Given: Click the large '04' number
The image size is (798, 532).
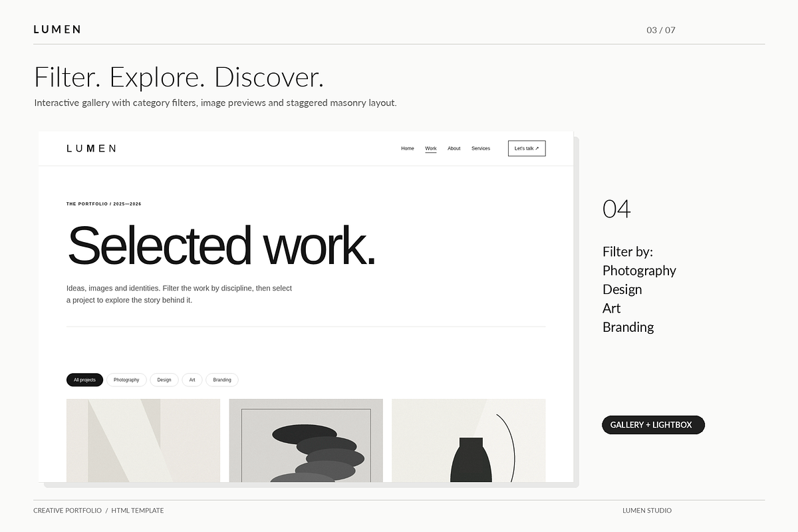Looking at the screenshot, I should click(616, 209).
